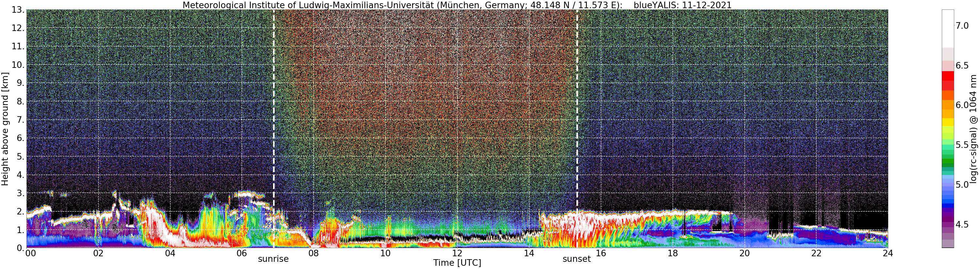Click the height axis tick label 8.
This screenshot has width=980, height=269.
tap(21, 101)
